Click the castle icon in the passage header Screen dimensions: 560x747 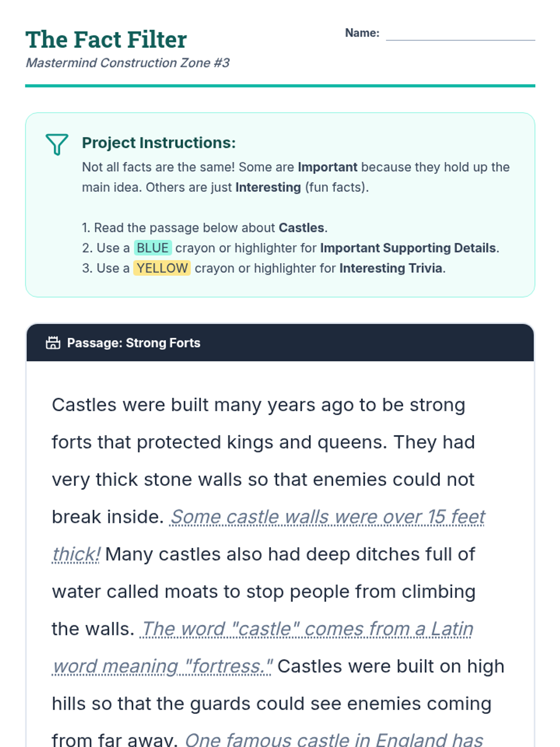click(x=53, y=343)
